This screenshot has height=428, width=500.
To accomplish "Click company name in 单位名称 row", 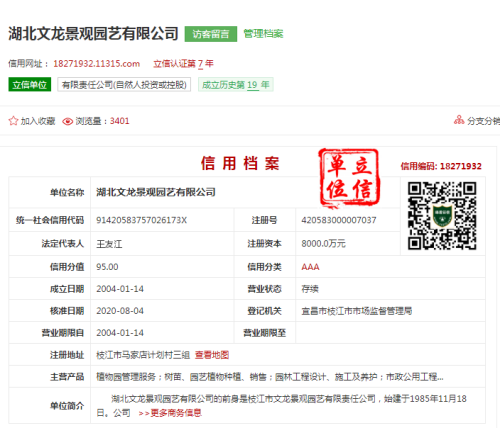I will pos(156,192).
